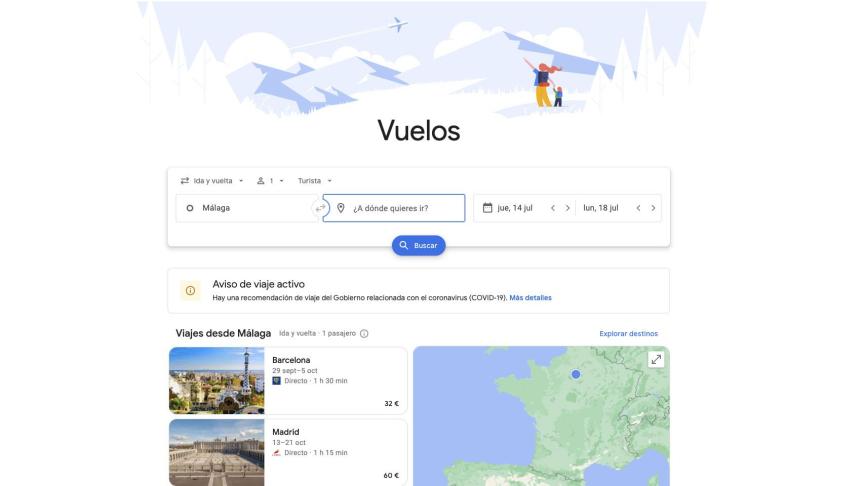The width and height of the screenshot is (864, 486).
Task: Click the round-trip arrows icon
Action: 185,181
